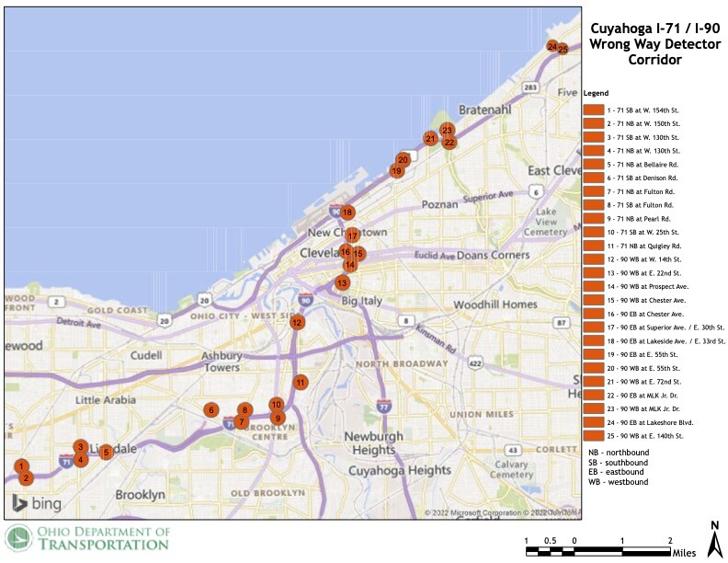
Task: Click the Ohio Department of Transportation logo
Action: pos(87,538)
